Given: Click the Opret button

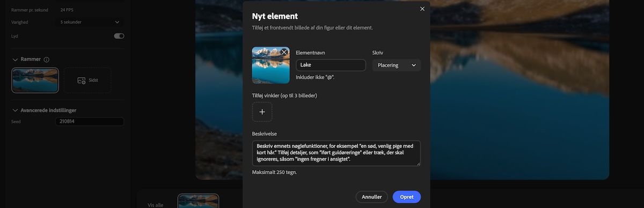Looking at the screenshot, I should pyautogui.click(x=407, y=197).
